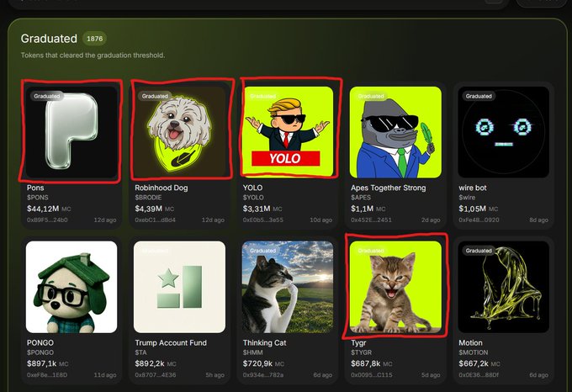Open the Apes Together Strong gorilla image
Screen dimensions: 572x392
coord(395,132)
